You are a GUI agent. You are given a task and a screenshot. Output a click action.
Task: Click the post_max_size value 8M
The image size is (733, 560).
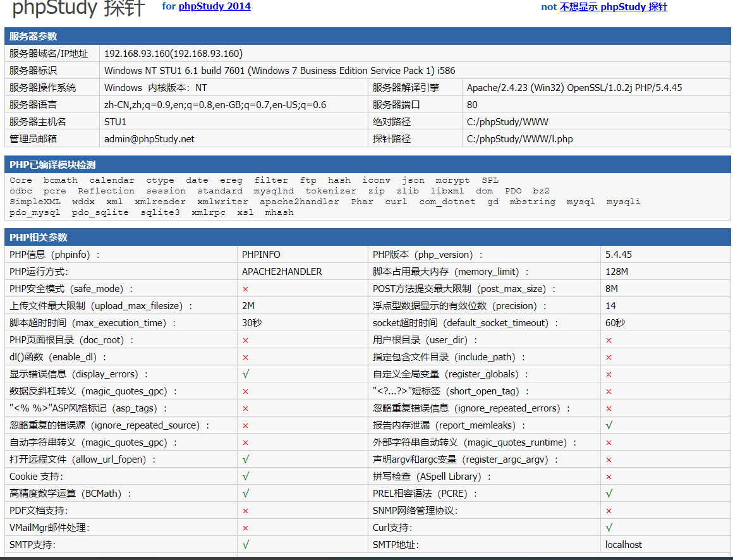(x=612, y=289)
